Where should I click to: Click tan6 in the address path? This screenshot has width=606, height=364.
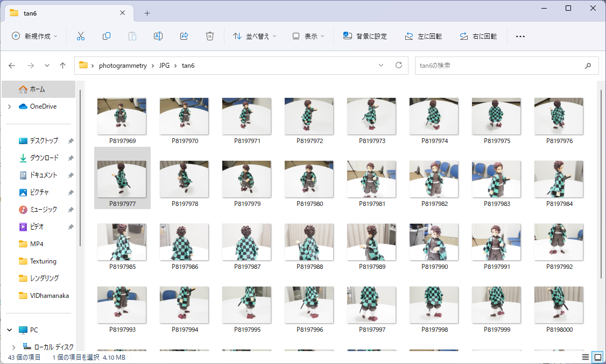(x=188, y=66)
